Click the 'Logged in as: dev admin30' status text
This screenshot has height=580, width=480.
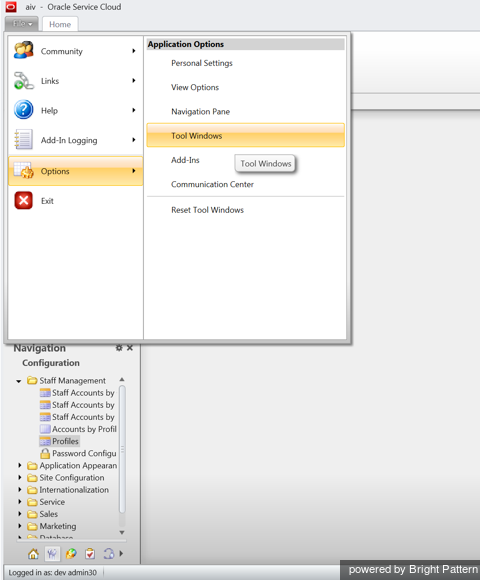pyautogui.click(x=53, y=573)
